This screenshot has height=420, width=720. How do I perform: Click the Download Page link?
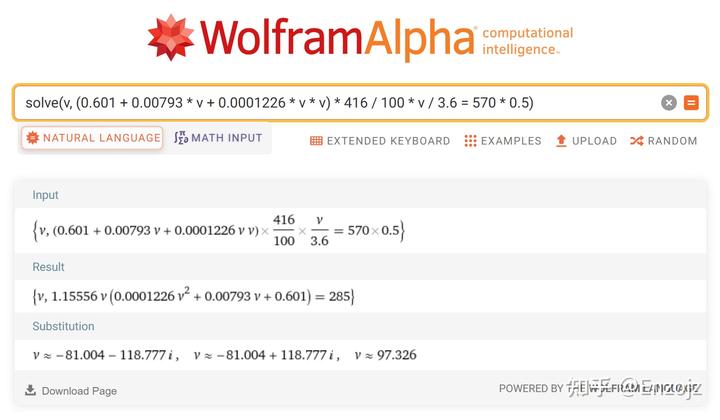pyautogui.click(x=71, y=391)
